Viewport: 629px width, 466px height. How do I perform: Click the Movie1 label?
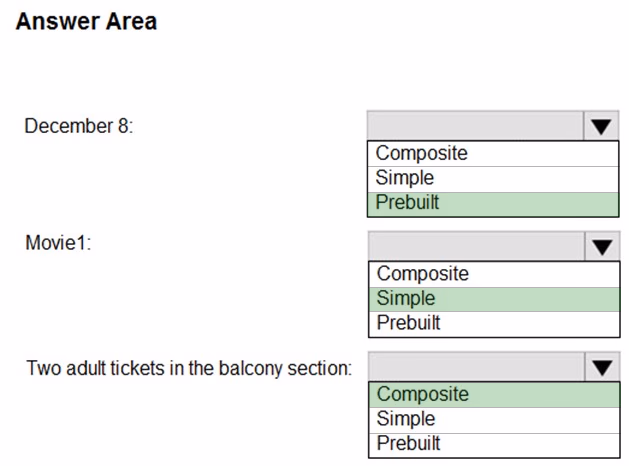point(59,243)
